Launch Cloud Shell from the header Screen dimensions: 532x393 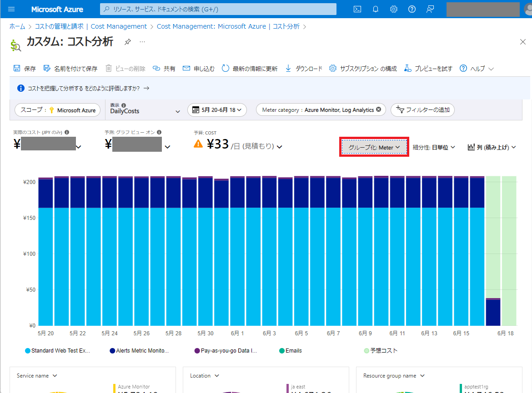(357, 9)
